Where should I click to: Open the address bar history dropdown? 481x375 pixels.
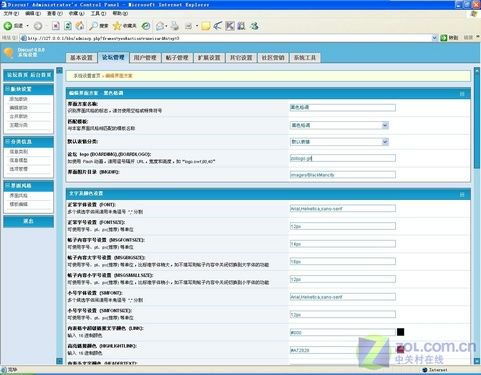[434, 38]
